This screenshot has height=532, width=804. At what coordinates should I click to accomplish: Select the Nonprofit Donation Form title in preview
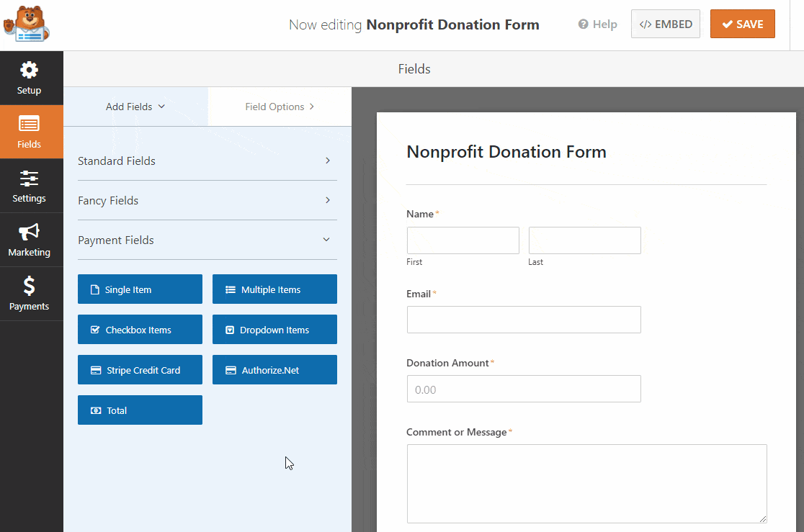click(506, 152)
